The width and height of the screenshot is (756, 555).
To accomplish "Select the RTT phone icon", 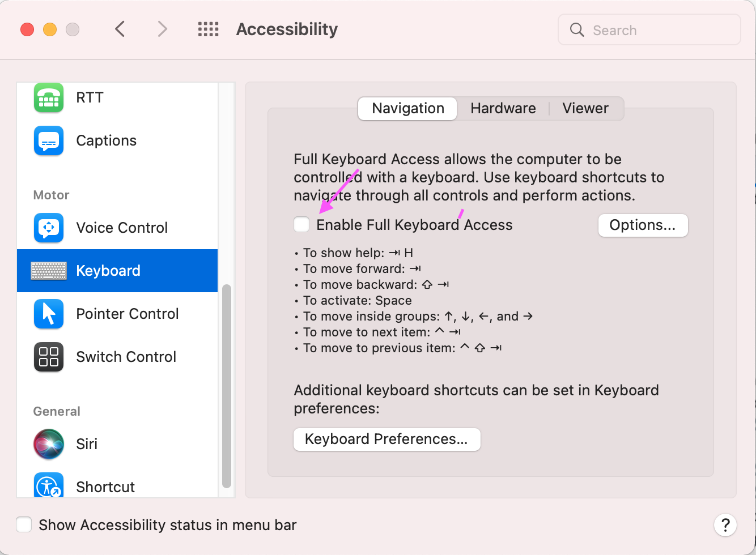I will tap(49, 97).
